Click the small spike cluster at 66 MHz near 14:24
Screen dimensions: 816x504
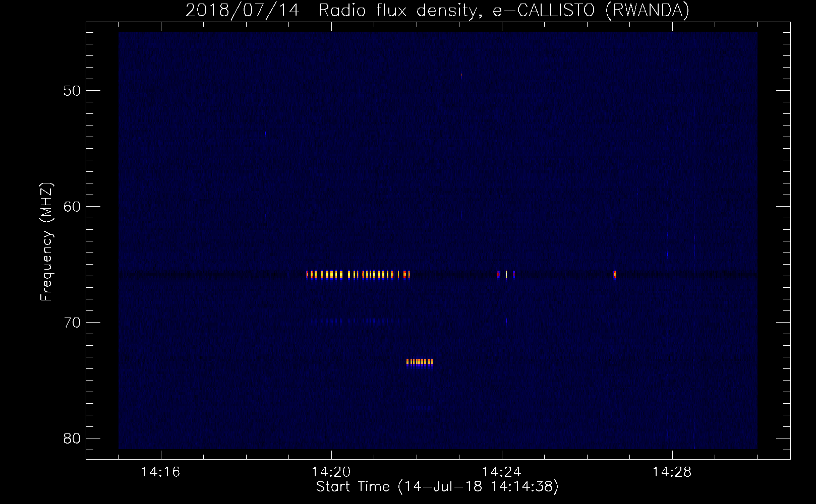pyautogui.click(x=506, y=275)
